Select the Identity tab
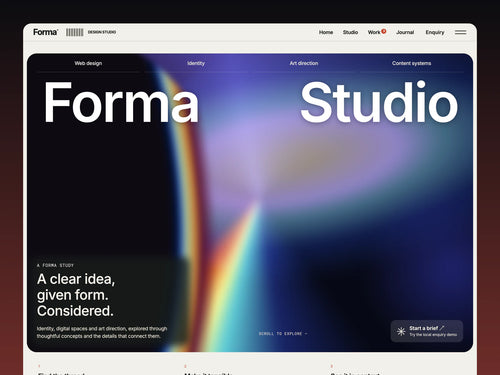 pos(196,63)
